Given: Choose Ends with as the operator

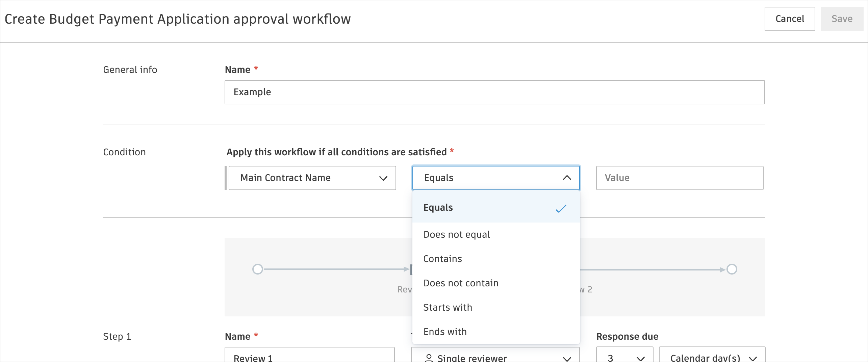Looking at the screenshot, I should pos(444,332).
